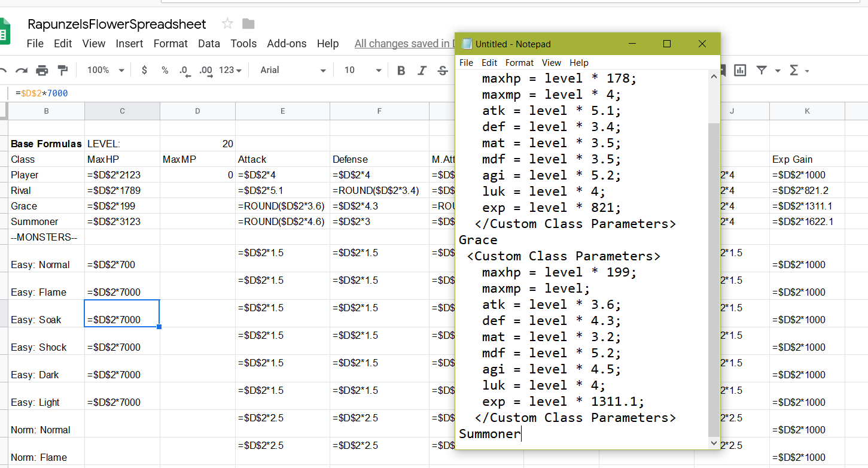This screenshot has height=468, width=868.
Task: Select column C header
Action: coord(122,111)
